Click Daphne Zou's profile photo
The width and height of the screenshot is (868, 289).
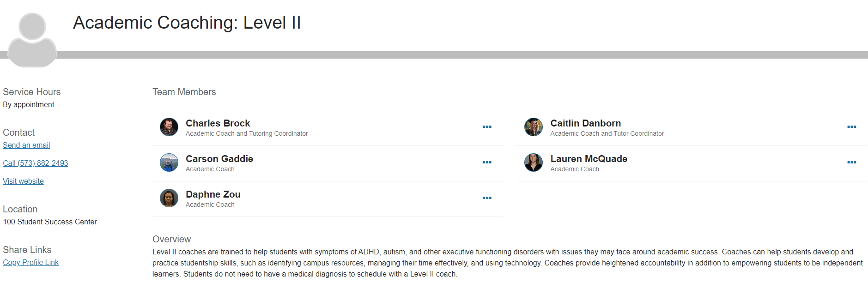(169, 198)
